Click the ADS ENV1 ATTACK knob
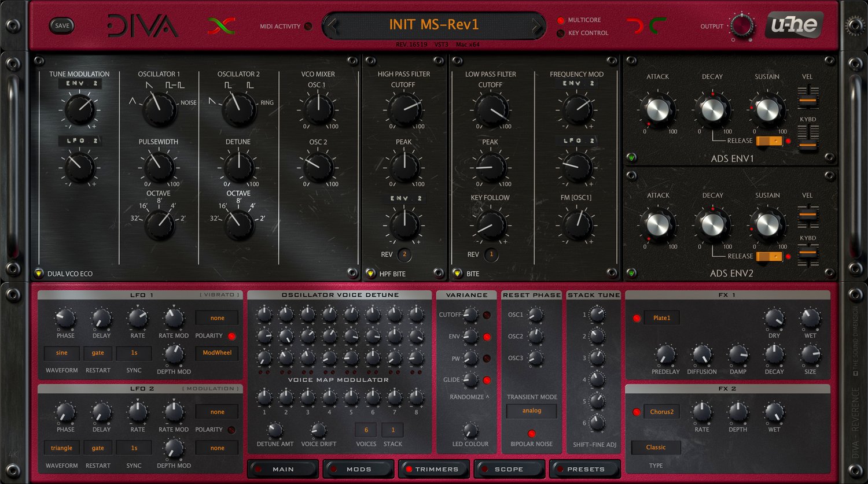Screen dimensions: 868x484 (657, 109)
